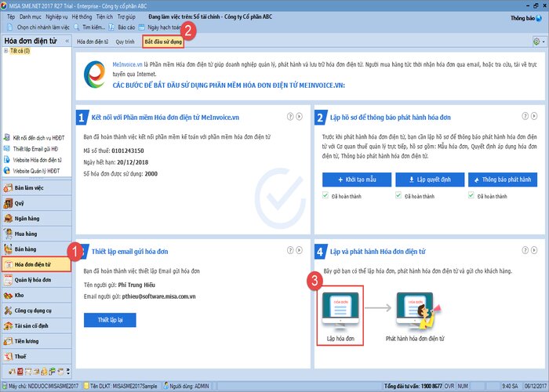The height and width of the screenshot is (392, 549).
Task: Toggle Đã hoàn thành checkbox under Lập quyết định
Action: pyautogui.click(x=398, y=195)
